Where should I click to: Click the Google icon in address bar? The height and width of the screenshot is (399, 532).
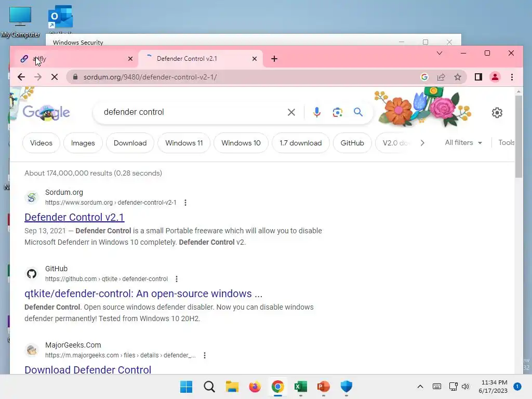(x=424, y=77)
